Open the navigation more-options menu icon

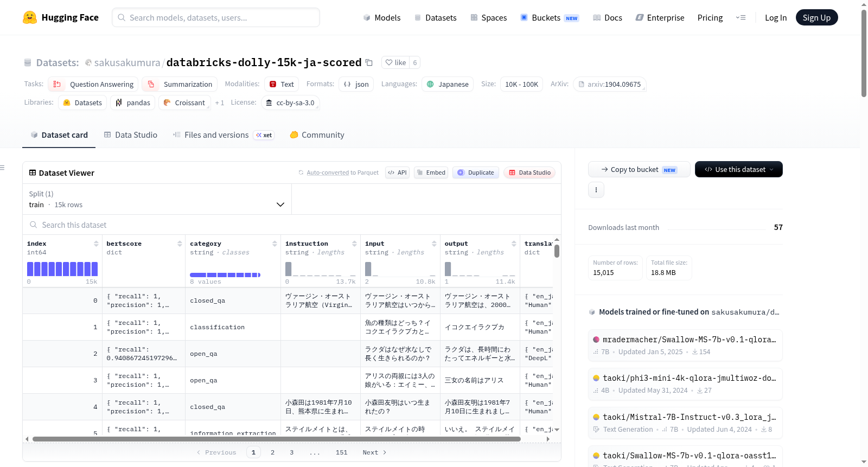(741, 17)
